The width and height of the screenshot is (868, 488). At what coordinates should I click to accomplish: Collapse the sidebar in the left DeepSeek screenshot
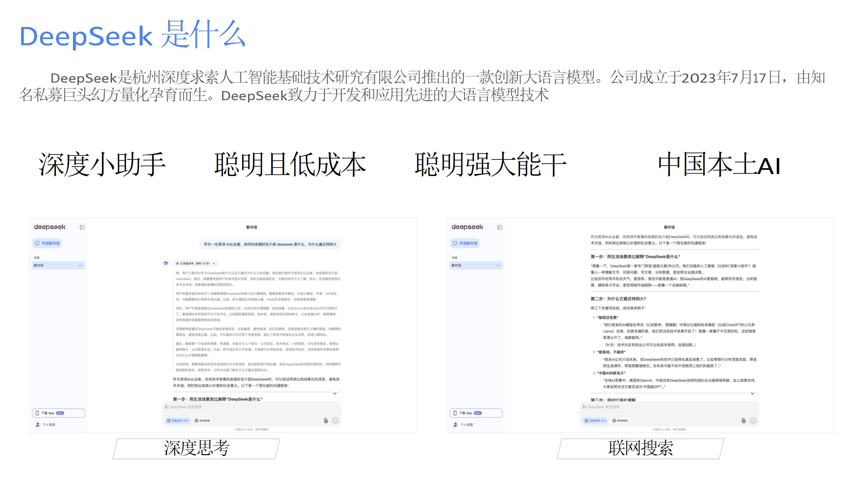click(x=82, y=227)
